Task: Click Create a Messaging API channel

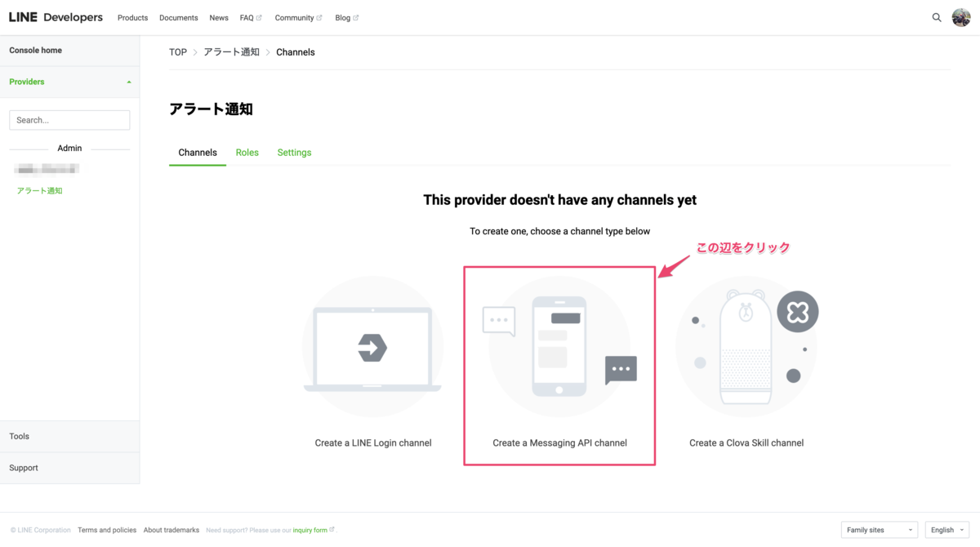Action: [x=559, y=443]
